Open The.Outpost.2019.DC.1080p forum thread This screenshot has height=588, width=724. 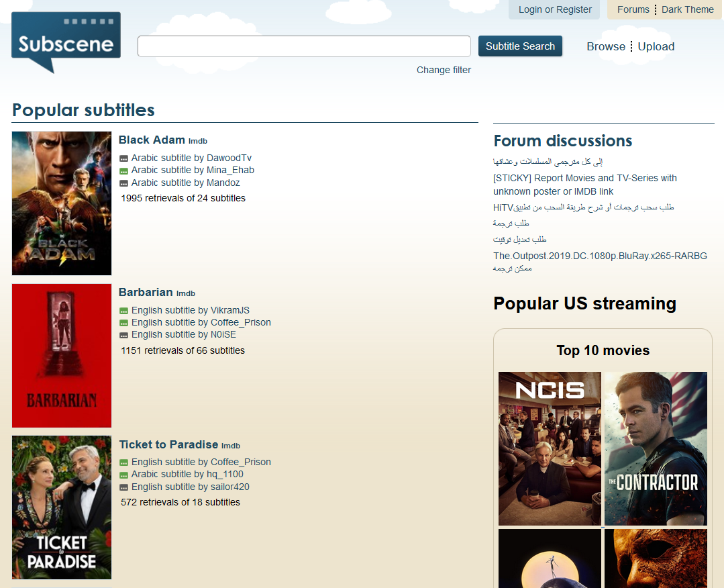[x=601, y=262]
